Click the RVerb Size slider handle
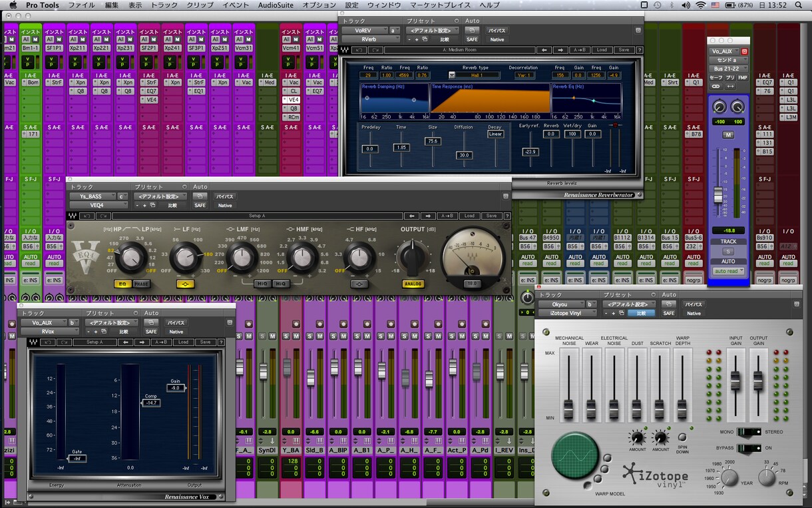The image size is (812, 508). pos(433,142)
